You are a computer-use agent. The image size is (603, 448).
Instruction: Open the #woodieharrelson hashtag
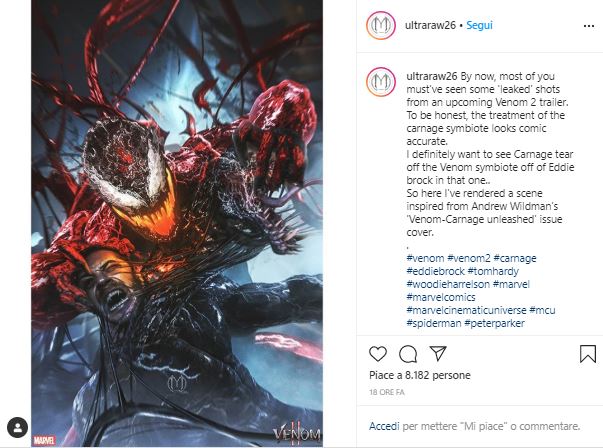pyautogui.click(x=448, y=284)
